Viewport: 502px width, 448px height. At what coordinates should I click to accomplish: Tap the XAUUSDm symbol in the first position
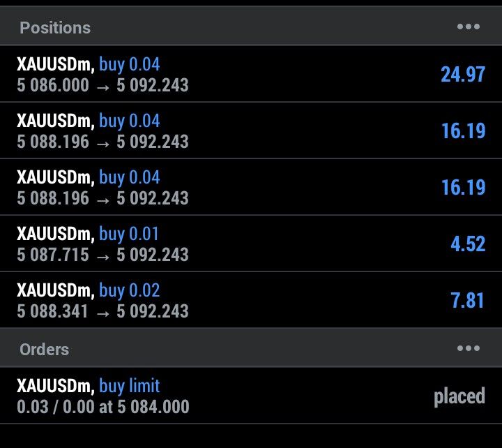(55, 65)
